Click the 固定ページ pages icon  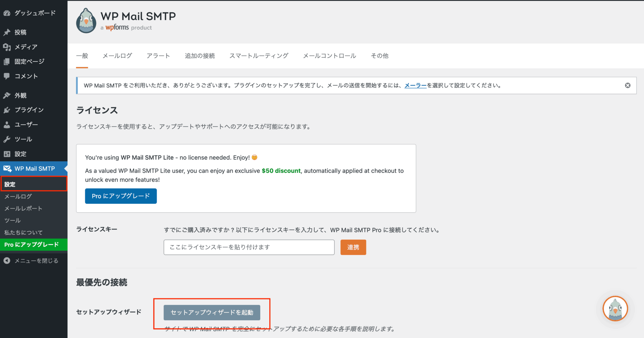(7, 62)
